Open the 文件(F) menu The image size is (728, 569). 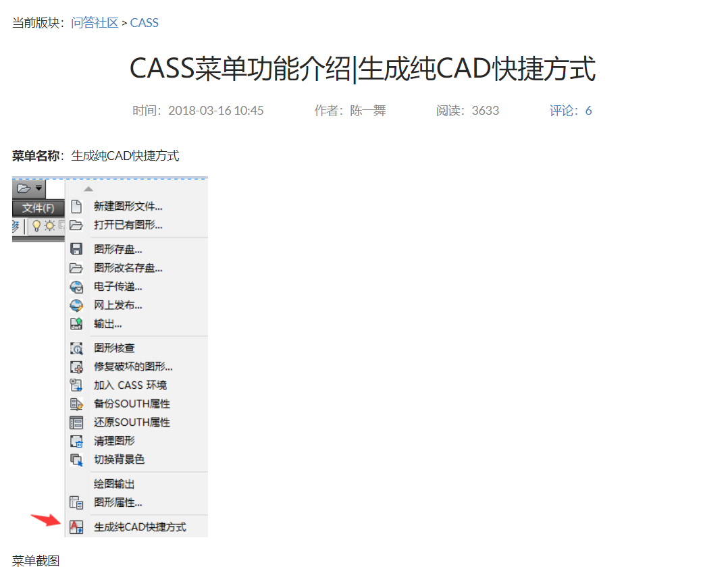click(x=38, y=209)
